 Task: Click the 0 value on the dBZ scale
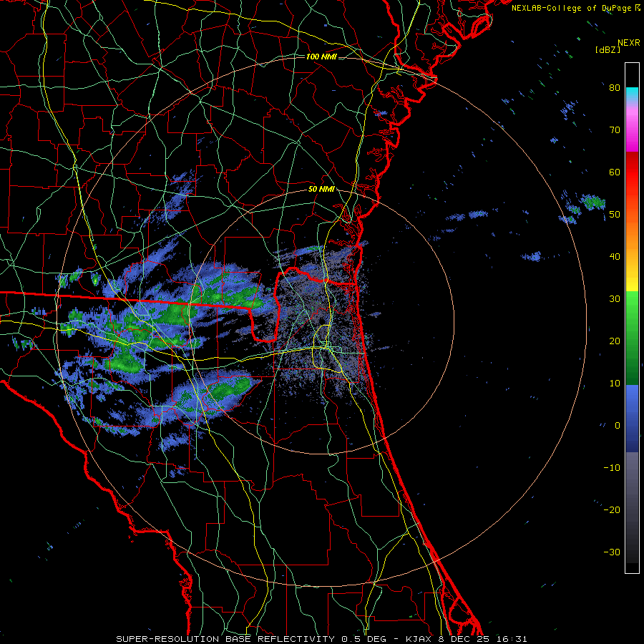point(618,426)
